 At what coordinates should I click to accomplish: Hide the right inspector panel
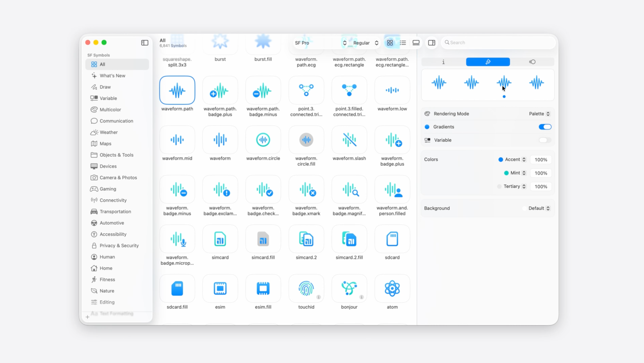[431, 43]
